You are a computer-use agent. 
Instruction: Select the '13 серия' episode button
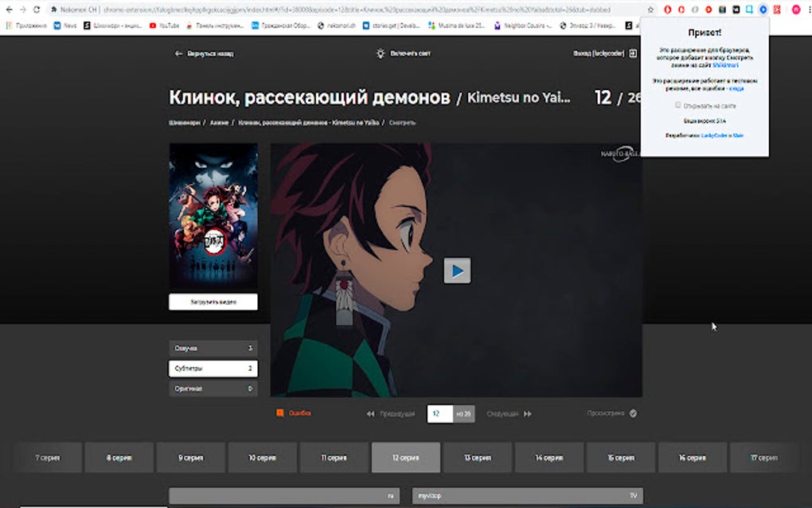[478, 457]
